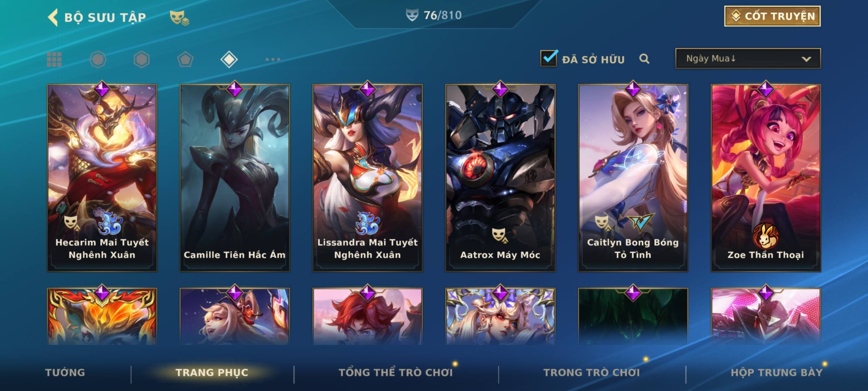Toggle the Đã Sở Hữu checkbox
868x391 pixels.
pyautogui.click(x=549, y=58)
